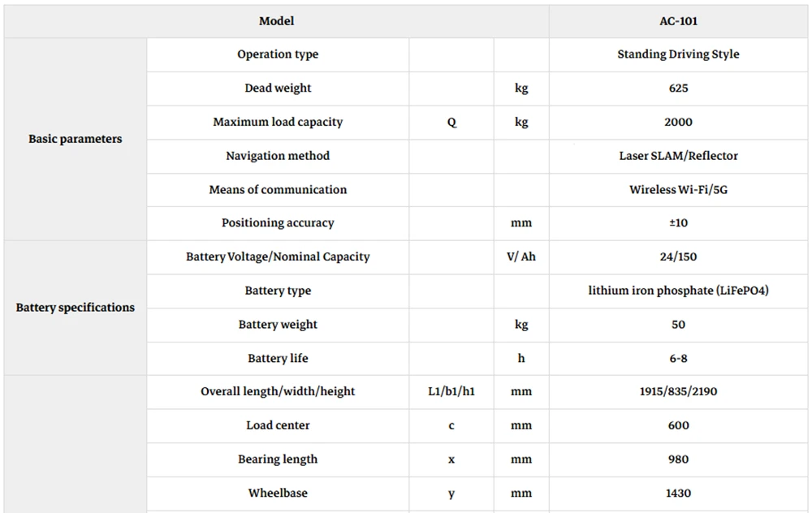Select the Wheelbase value 1430
The height and width of the screenshot is (513, 812).
[x=678, y=494]
